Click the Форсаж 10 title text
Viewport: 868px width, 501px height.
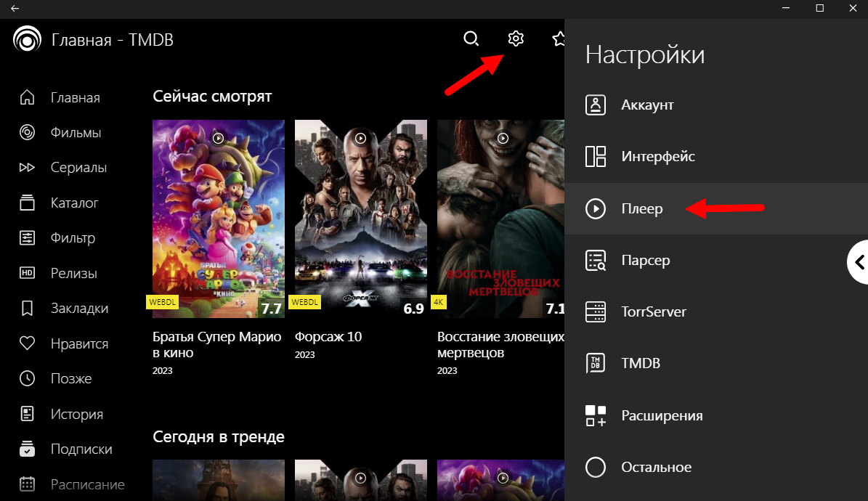[x=328, y=337]
